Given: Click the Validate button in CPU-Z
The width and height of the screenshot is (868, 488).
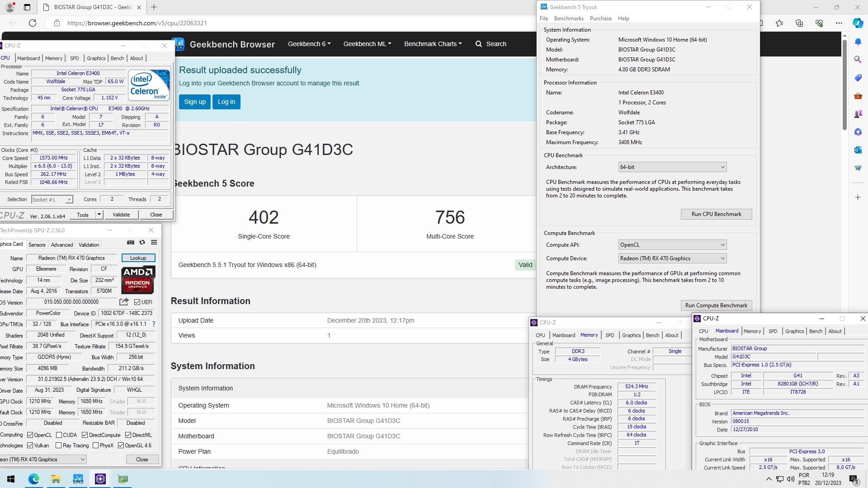Looking at the screenshot, I should [x=121, y=215].
